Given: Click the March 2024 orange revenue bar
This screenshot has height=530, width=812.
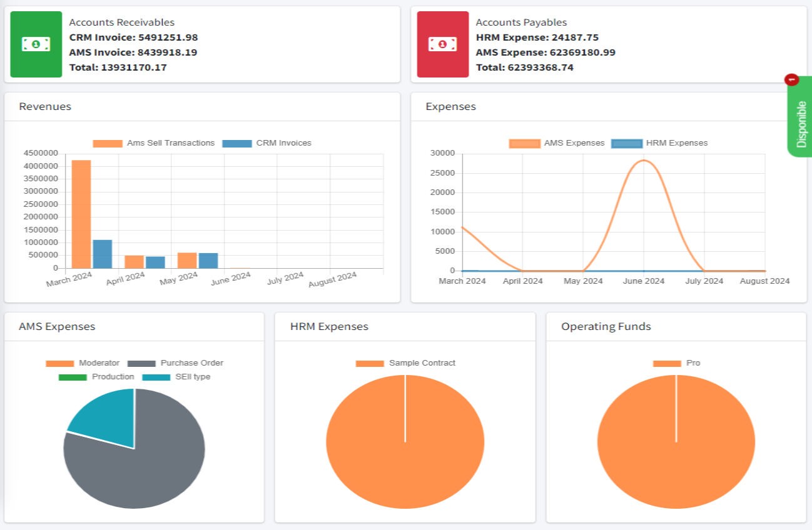Looking at the screenshot, I should point(81,214).
